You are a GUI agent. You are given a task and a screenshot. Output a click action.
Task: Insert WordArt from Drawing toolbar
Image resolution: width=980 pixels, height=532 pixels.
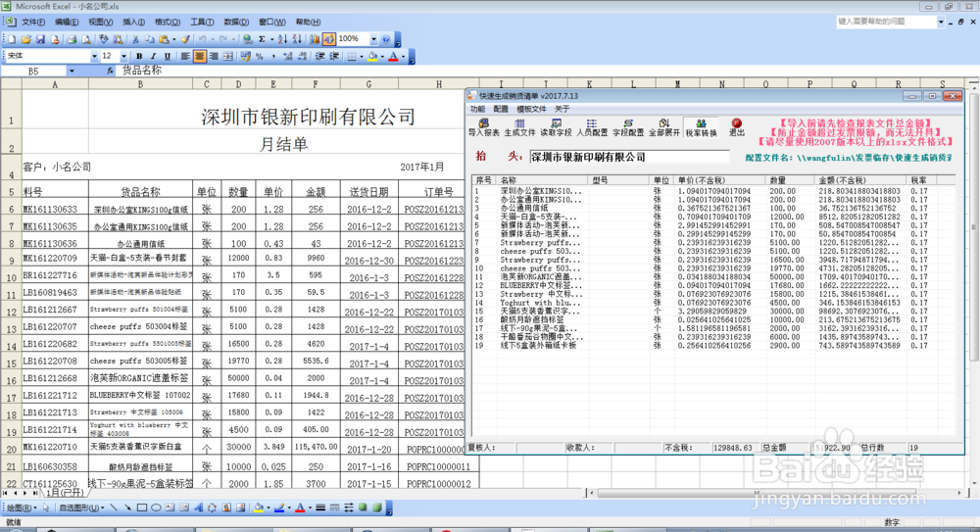click(199, 508)
